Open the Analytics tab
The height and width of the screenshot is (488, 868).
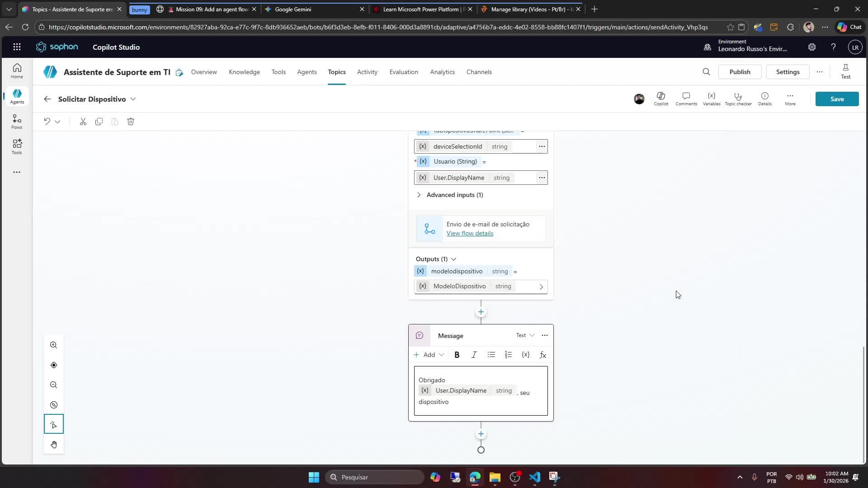tap(442, 72)
